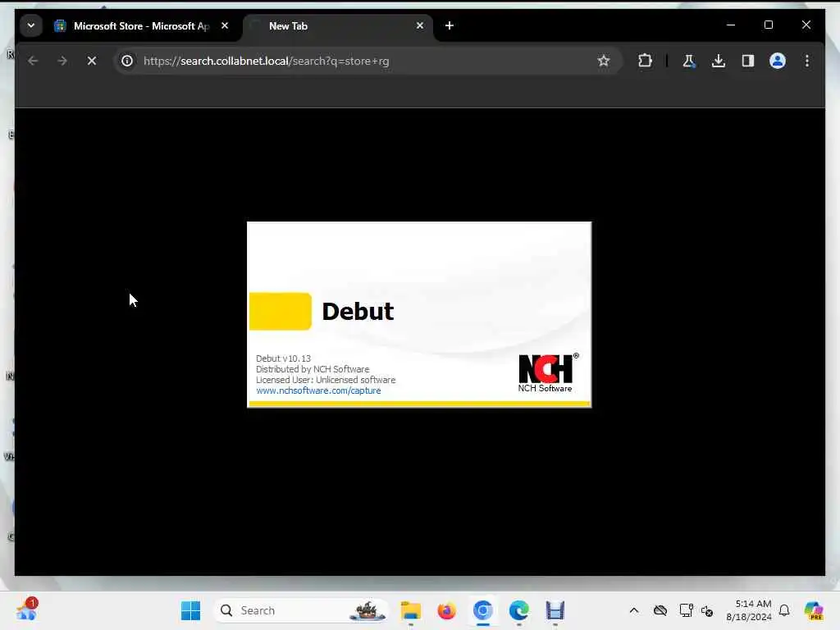Open the taskbar widgets icon with the badge
This screenshot has width=840, height=630.
[x=27, y=609]
